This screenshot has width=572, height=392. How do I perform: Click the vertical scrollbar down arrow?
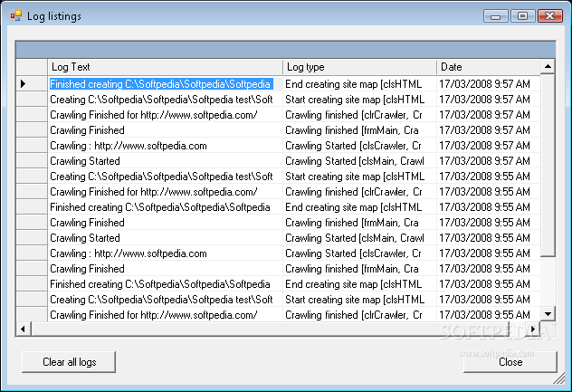[548, 314]
